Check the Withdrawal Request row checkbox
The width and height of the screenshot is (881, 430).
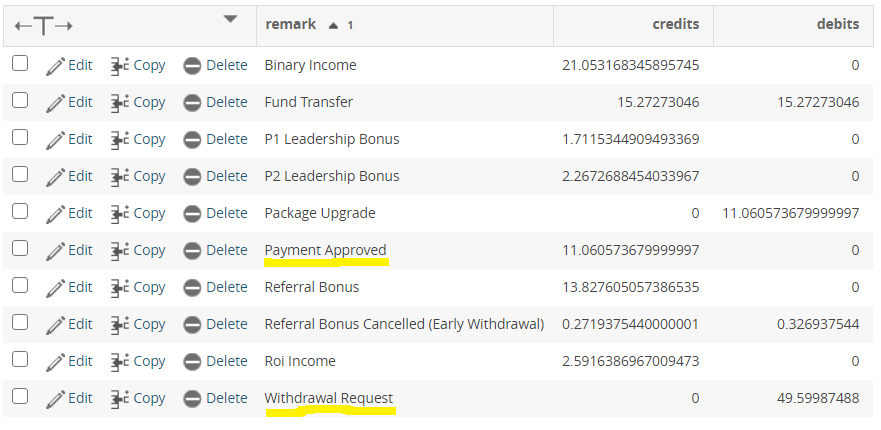20,397
